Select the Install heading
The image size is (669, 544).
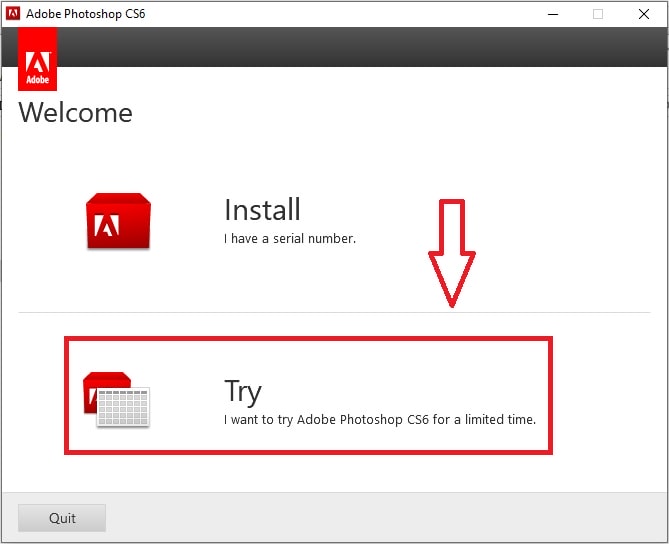pos(262,209)
